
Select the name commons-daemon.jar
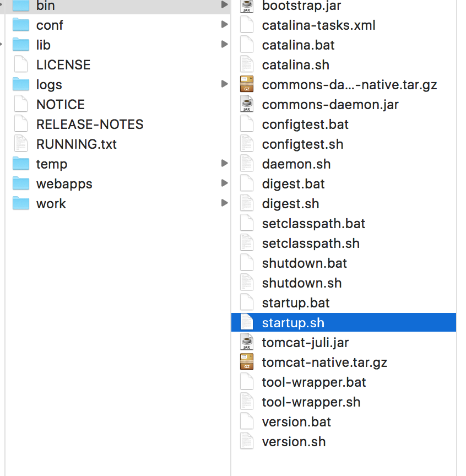click(330, 105)
